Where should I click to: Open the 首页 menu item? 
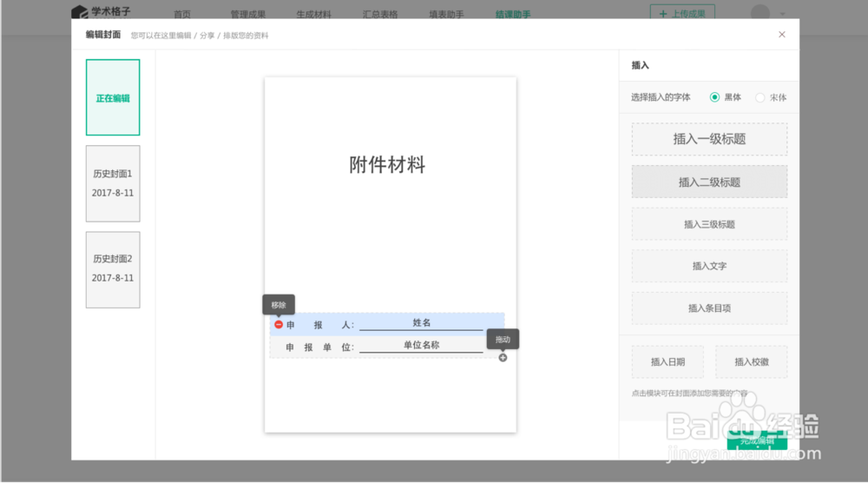pyautogui.click(x=182, y=15)
